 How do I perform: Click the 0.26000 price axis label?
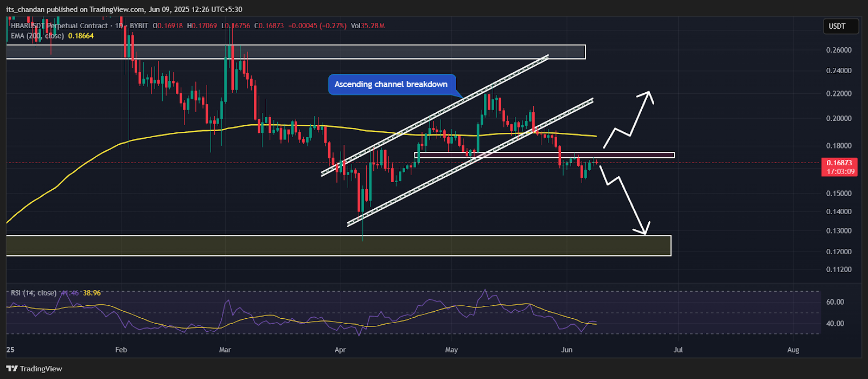[x=839, y=50]
